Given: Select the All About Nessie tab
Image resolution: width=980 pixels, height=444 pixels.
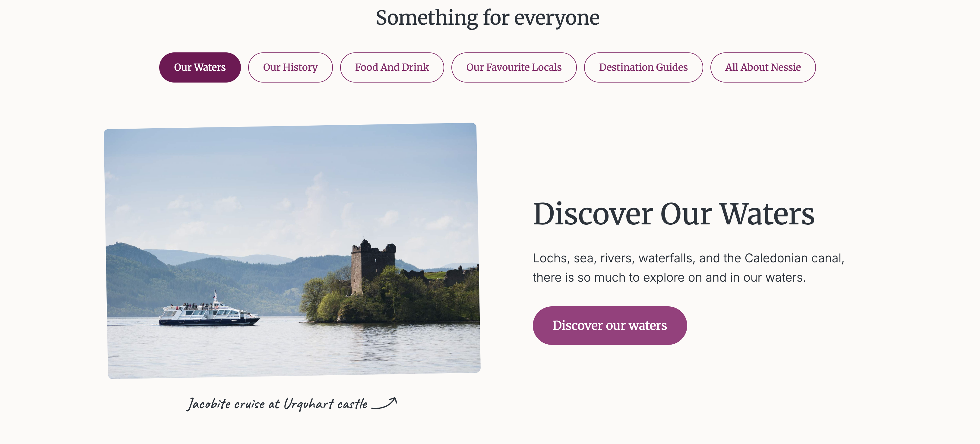Looking at the screenshot, I should coord(763,67).
